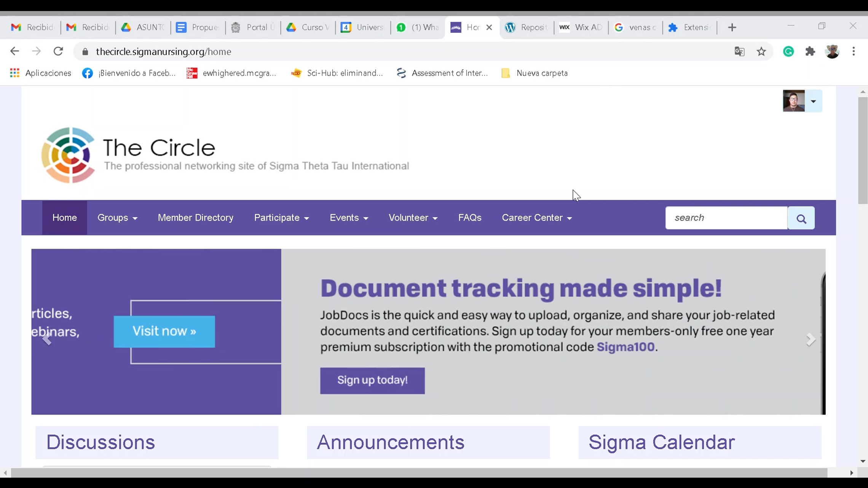Open the Member Directory page
Image resolution: width=868 pixels, height=488 pixels.
tap(196, 218)
